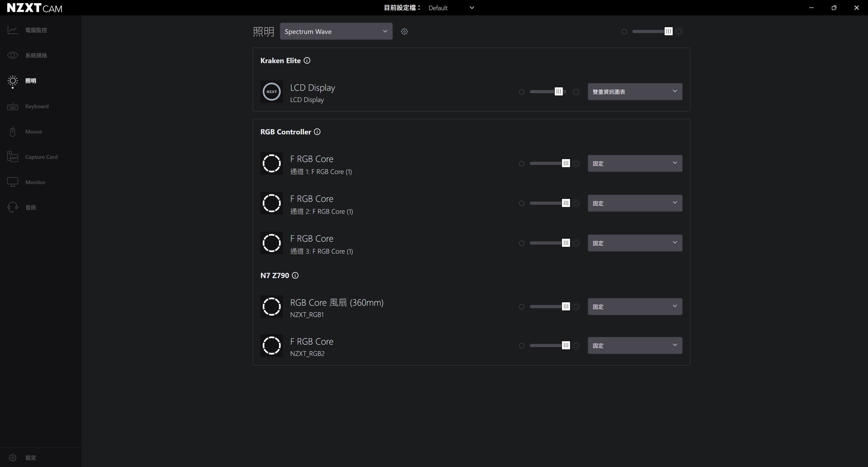
Task: Select 照明 in the sidebar
Action: pos(40,81)
